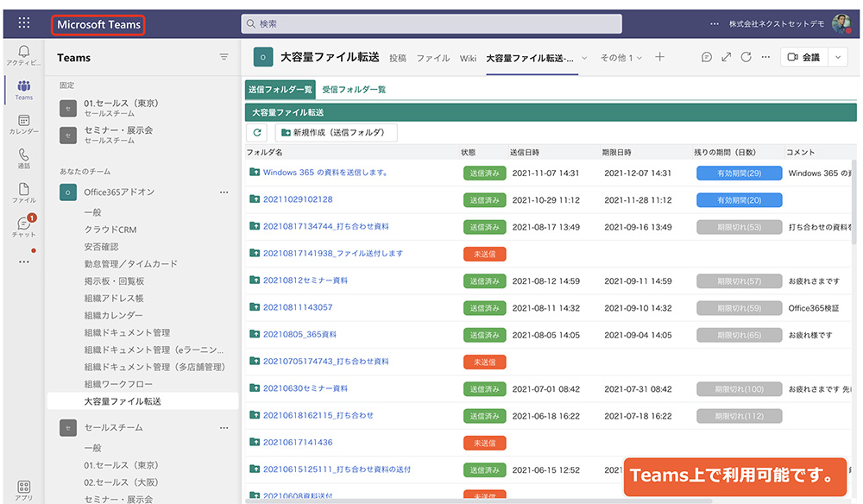Viewport: 863px width, 504px height.
Task: Click the reload tab icon in header
Action: point(746,57)
